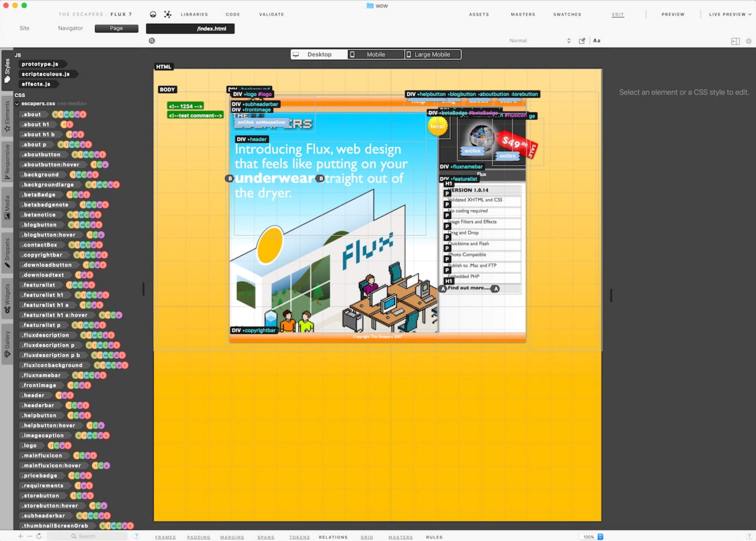Click the green test comment element
This screenshot has width=756, height=541.
195,116
